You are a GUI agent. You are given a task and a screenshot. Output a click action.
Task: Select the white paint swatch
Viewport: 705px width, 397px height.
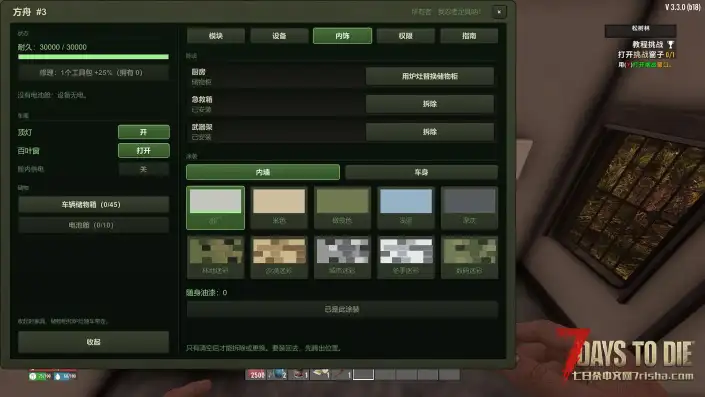pyautogui.click(x=215, y=208)
